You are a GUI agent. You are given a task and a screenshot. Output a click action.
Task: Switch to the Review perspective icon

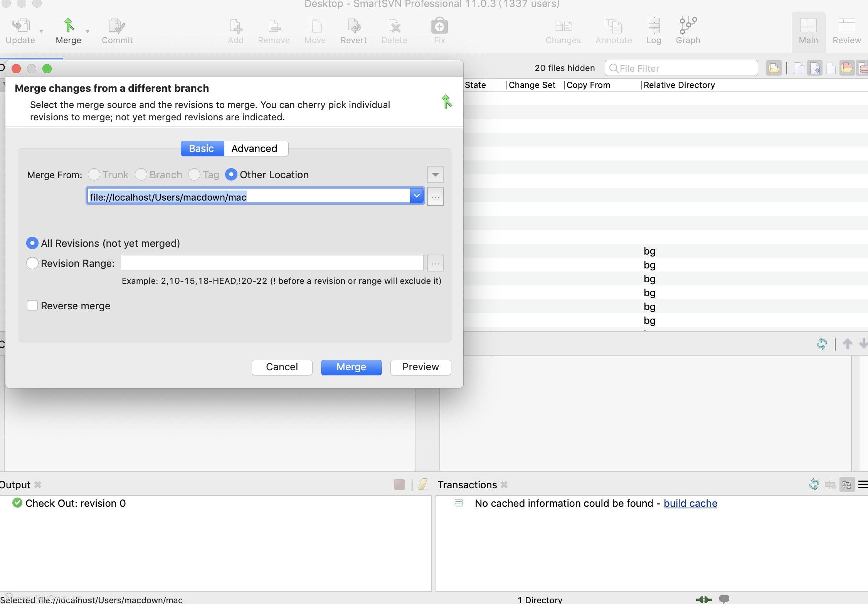tap(846, 31)
